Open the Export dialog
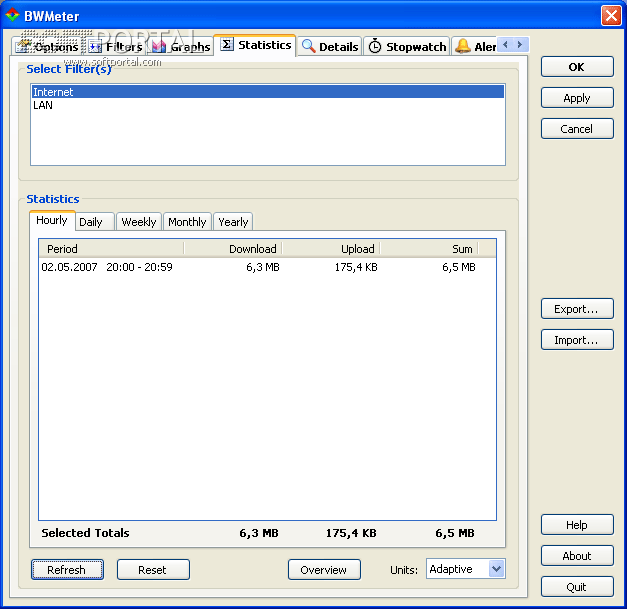Image resolution: width=627 pixels, height=609 pixels. tap(577, 309)
